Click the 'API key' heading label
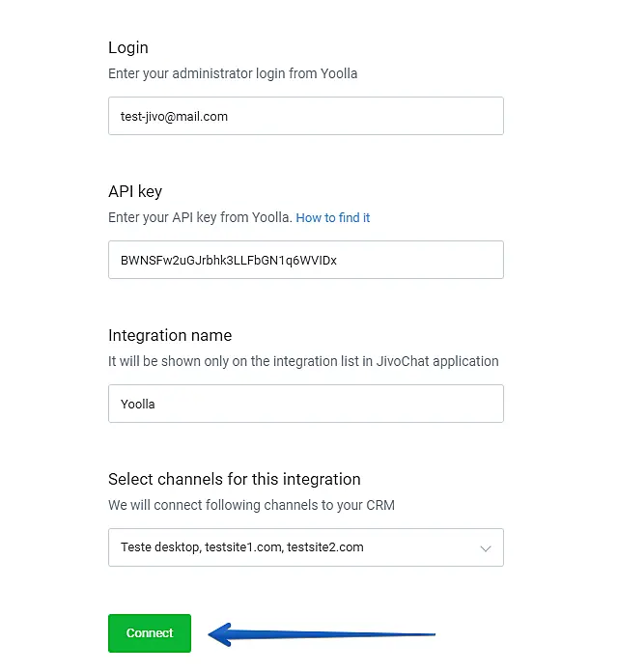Screen dimensions: 617x672 pyautogui.click(x=135, y=192)
